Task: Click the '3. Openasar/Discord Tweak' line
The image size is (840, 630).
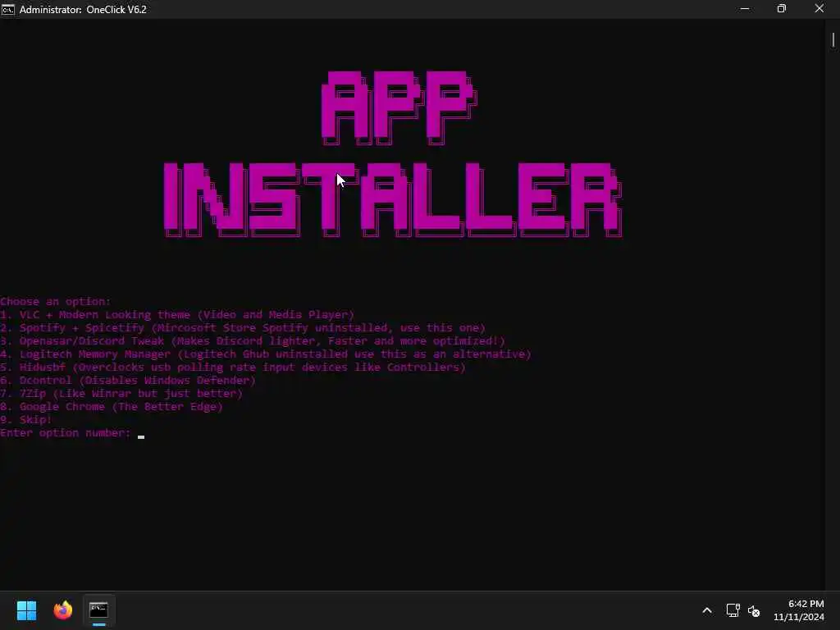Action: coord(253,340)
